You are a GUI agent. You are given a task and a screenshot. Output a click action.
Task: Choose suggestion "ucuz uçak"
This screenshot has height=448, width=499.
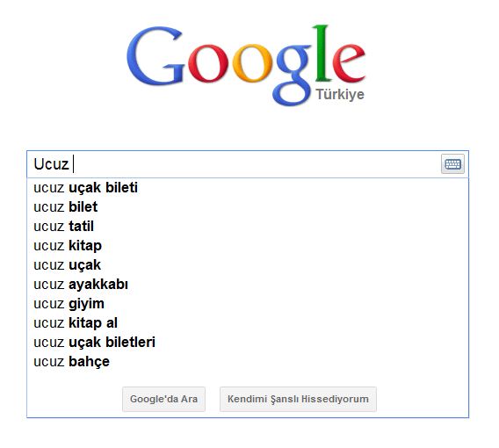(248, 265)
